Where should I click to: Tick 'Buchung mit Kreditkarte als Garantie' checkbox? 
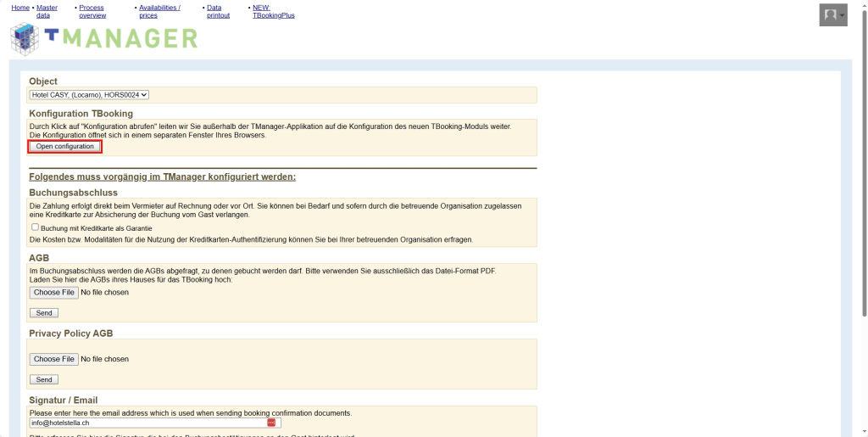[x=36, y=227]
